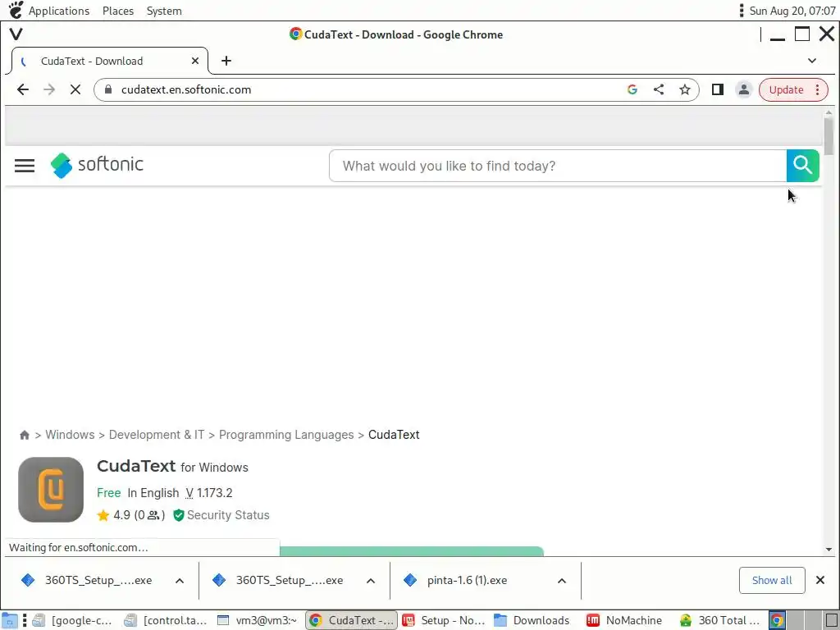Open the Chrome profile avatar
Viewport: 840px width, 630px height.
point(743,89)
